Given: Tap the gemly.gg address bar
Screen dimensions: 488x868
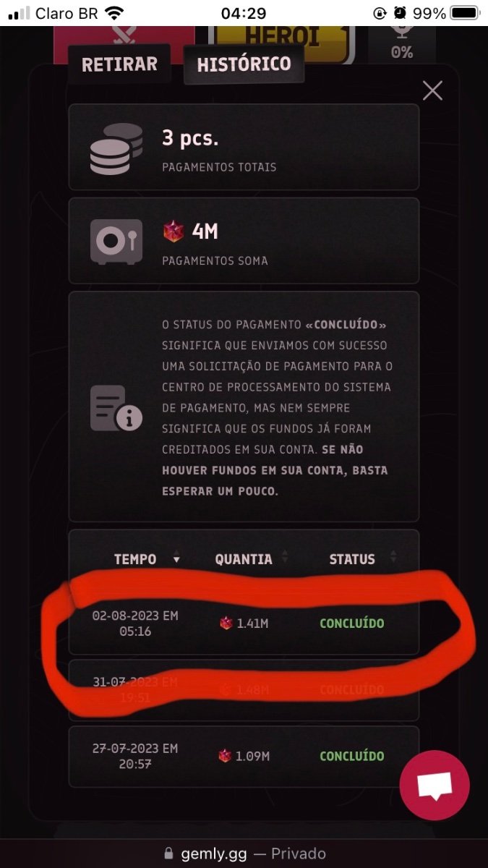Looking at the screenshot, I should click(x=244, y=854).
